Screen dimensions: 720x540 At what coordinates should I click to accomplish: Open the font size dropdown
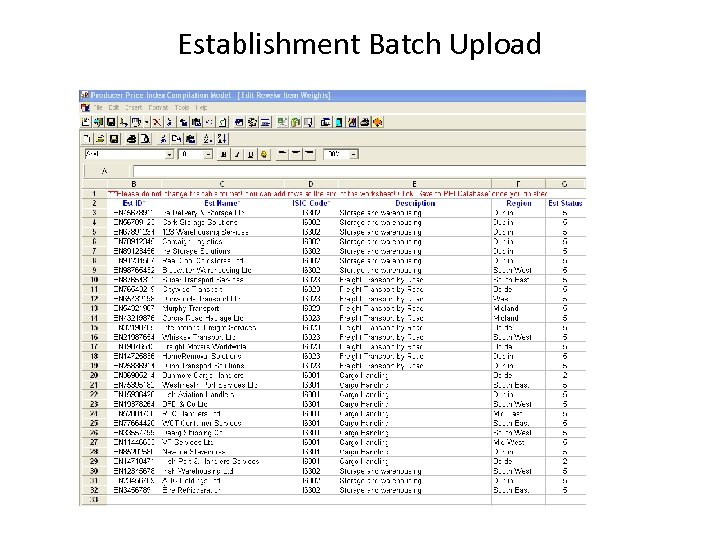[x=208, y=154]
